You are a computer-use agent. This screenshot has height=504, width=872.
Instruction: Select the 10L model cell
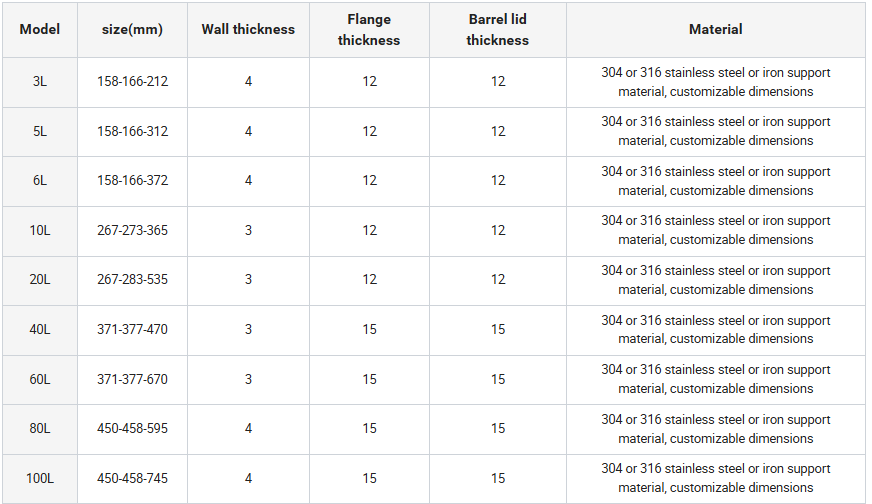[40, 230]
